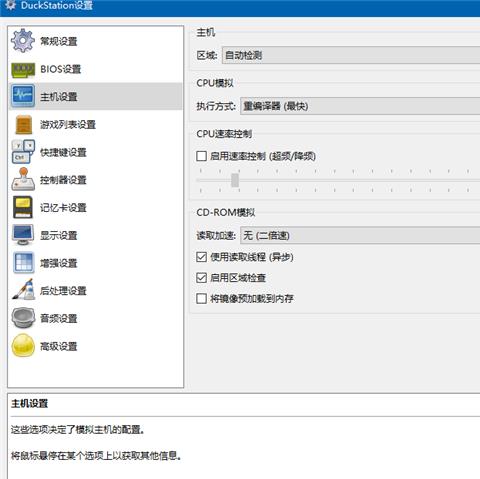Click help text 这些选项决定了模拟主机的配置
The height and width of the screenshot is (479, 480).
tap(77, 429)
